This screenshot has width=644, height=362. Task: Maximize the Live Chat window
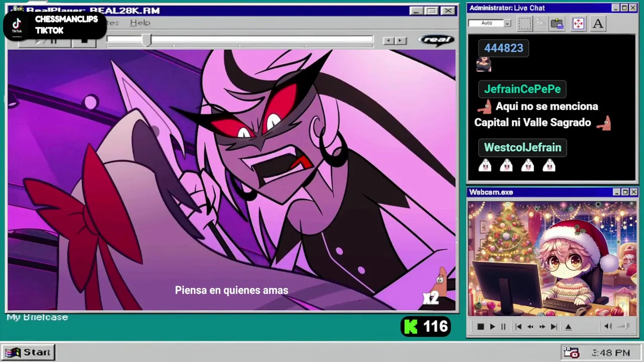[x=624, y=8]
